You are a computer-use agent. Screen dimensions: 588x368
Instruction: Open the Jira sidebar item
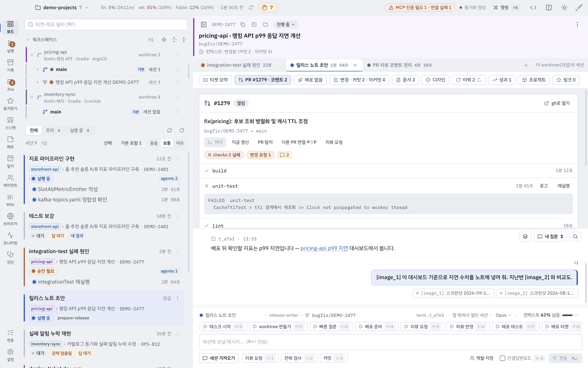click(x=10, y=85)
